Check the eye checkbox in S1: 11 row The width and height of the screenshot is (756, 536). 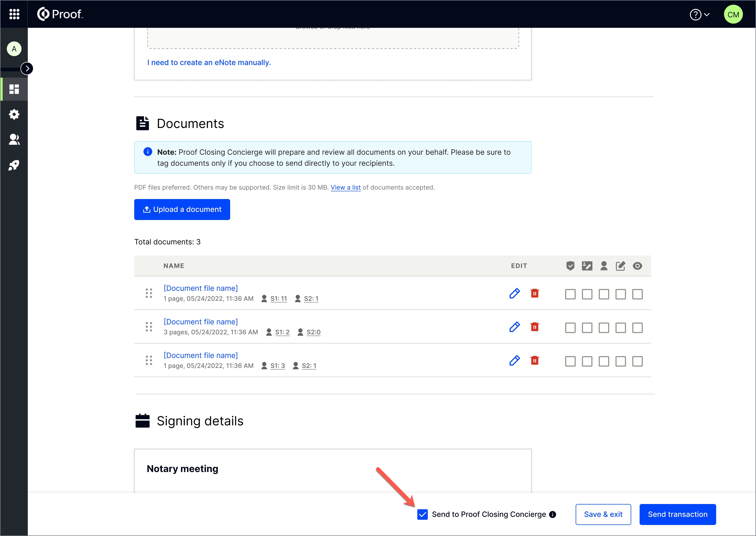[x=638, y=294]
